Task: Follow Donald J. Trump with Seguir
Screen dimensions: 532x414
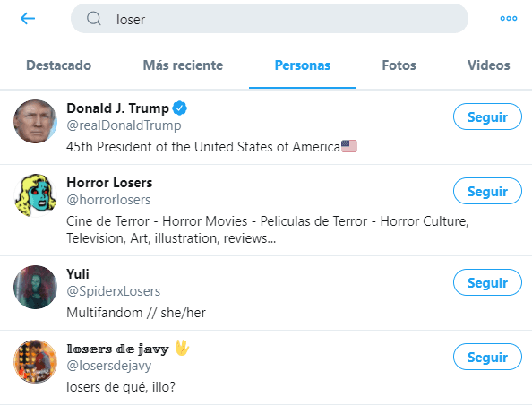Action: (x=487, y=116)
